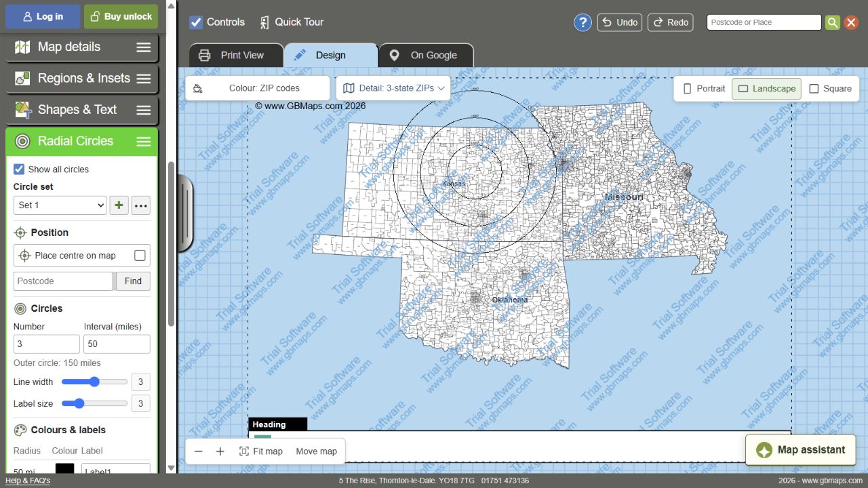The width and height of the screenshot is (868, 488).
Task: Click the Buy unlock button
Action: pyautogui.click(x=121, y=16)
